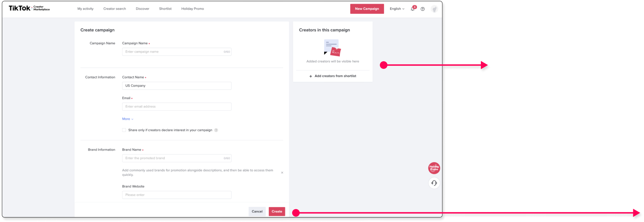Screen dimensions: 644x222
Task: Click Add creators from shortlist
Action: (x=333, y=76)
